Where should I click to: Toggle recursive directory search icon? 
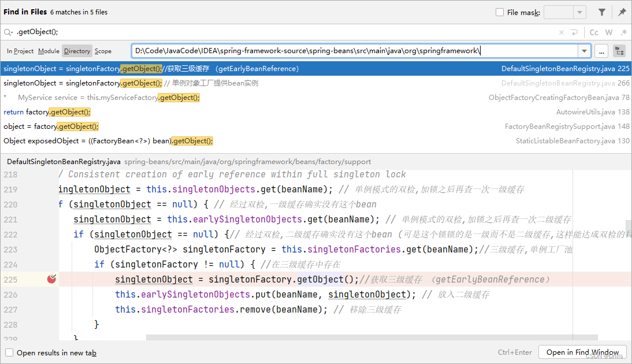tap(619, 51)
